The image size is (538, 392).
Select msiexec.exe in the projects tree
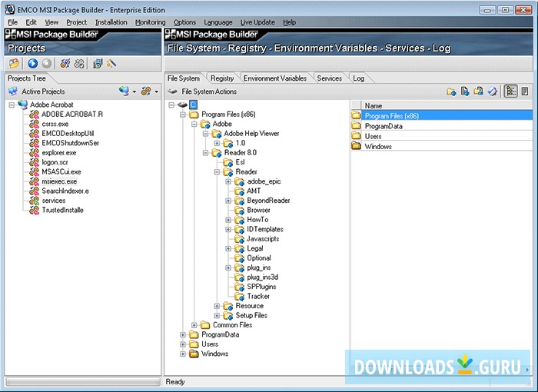[59, 181]
